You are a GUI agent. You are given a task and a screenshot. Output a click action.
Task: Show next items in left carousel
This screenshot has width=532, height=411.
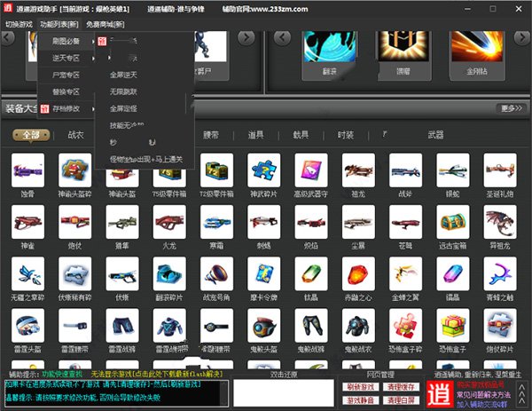pos(246,37)
